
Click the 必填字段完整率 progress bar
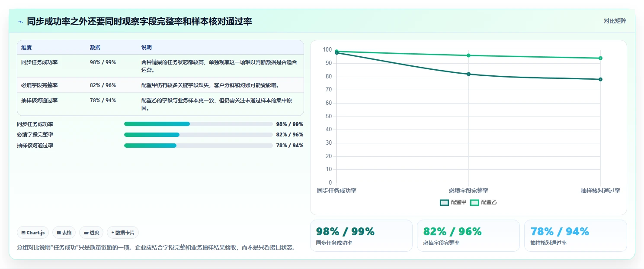coord(198,135)
